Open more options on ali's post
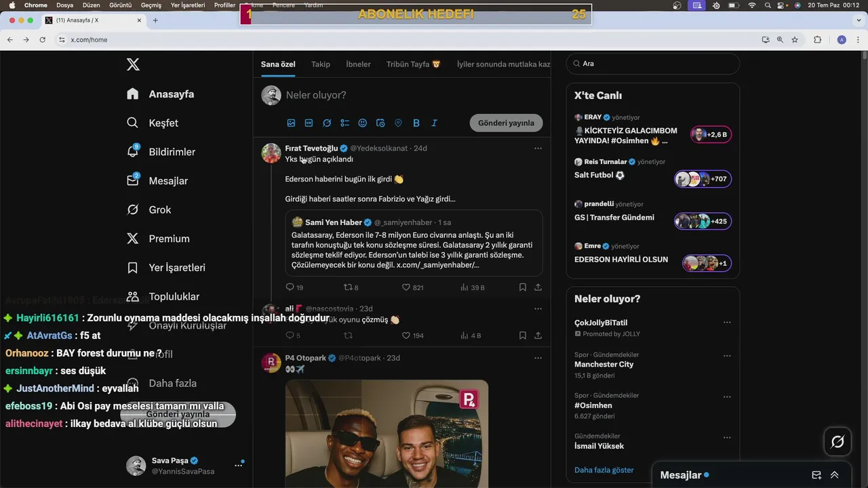Viewport: 868px width, 488px height. pos(538,308)
